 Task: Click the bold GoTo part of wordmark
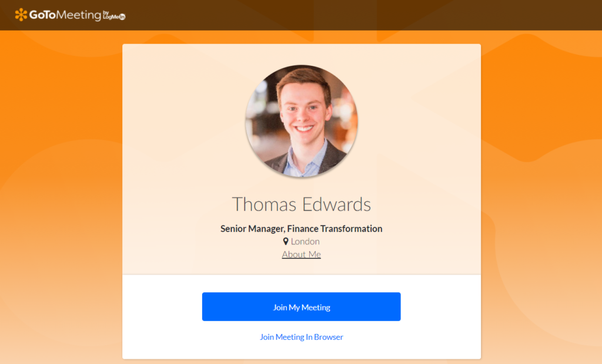(x=42, y=15)
